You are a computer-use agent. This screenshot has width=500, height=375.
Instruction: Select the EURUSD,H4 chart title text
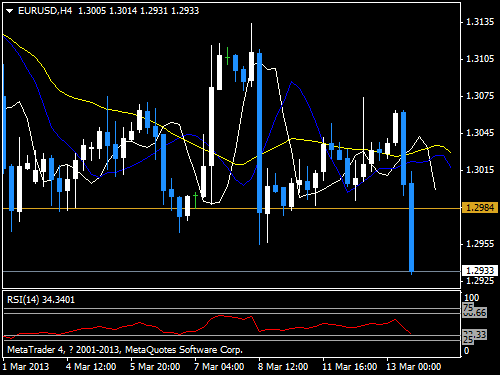[x=45, y=11]
